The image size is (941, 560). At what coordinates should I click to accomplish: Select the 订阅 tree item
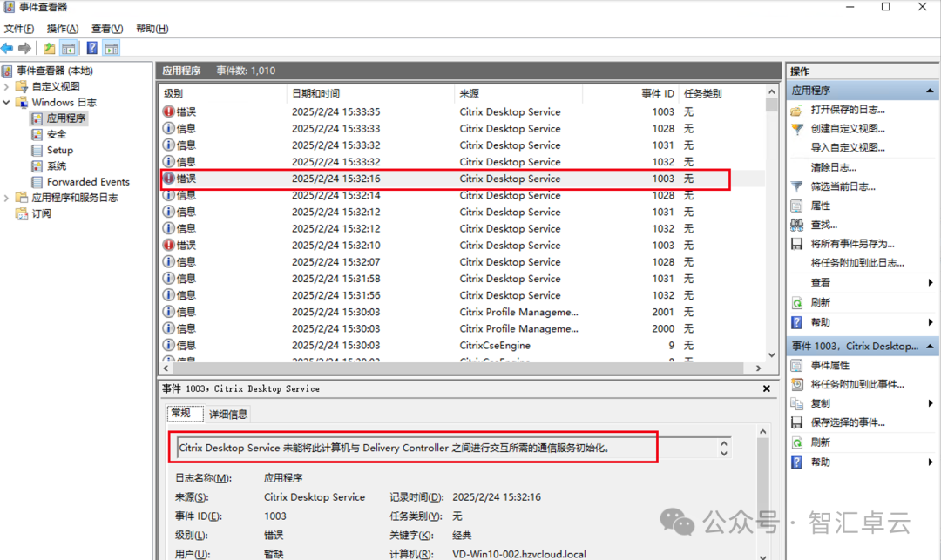pyautogui.click(x=42, y=213)
